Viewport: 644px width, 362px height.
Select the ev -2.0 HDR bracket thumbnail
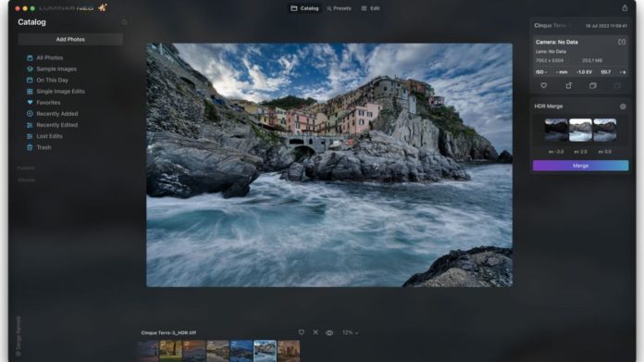pyautogui.click(x=556, y=130)
